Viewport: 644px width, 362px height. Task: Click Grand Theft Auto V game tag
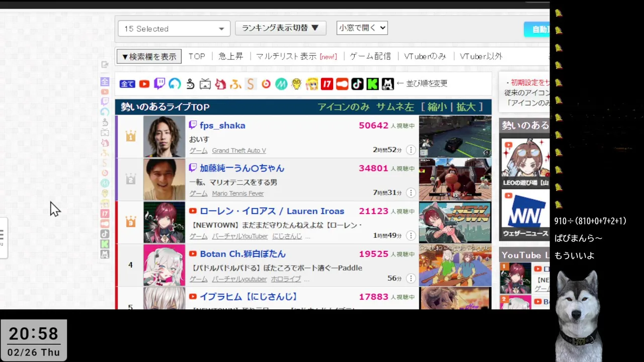239,151
